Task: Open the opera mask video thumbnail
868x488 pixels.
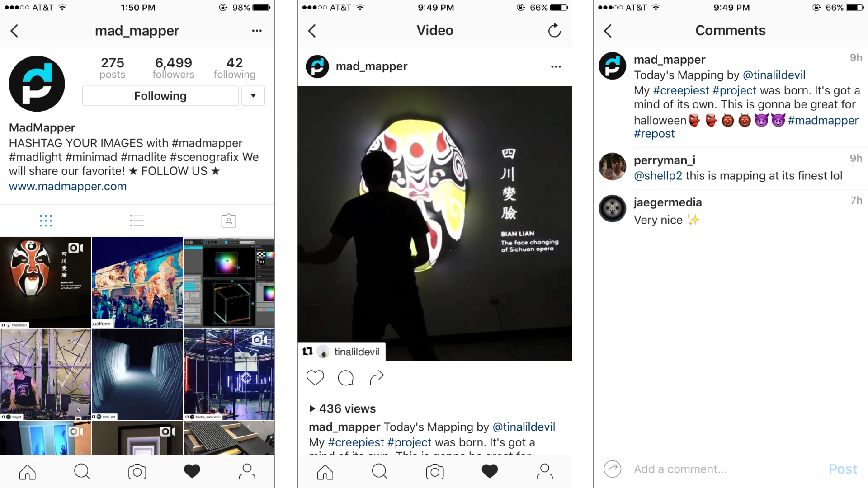Action: (45, 282)
